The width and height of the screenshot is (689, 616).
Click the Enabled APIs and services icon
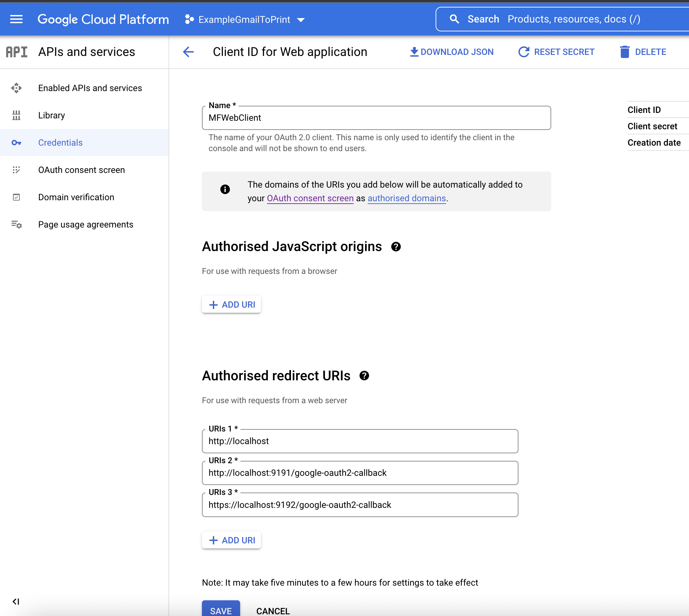point(16,88)
